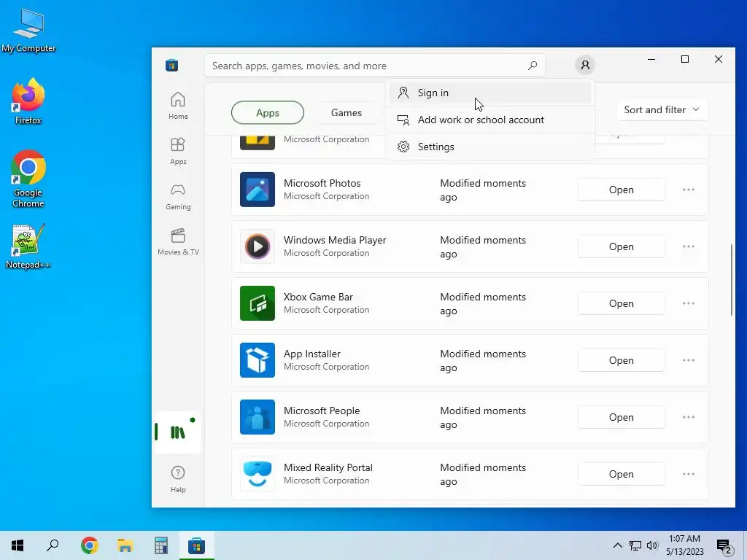Click the Microsoft People app icon

point(258,417)
